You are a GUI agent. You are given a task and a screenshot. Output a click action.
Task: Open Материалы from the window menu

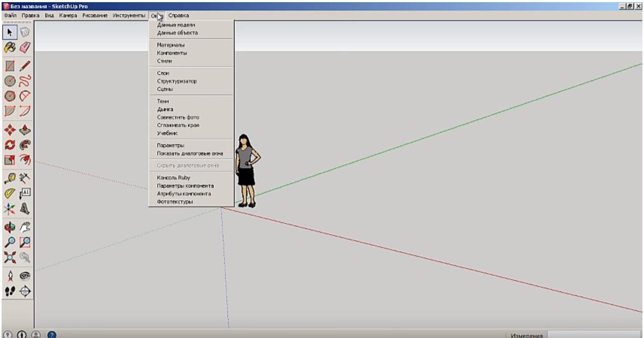point(171,45)
